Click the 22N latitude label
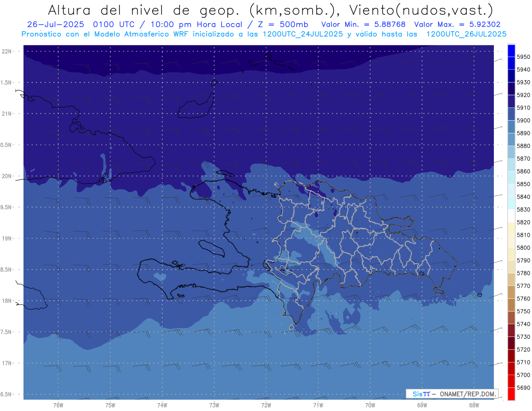This screenshot has width=532, height=411. pyautogui.click(x=7, y=51)
